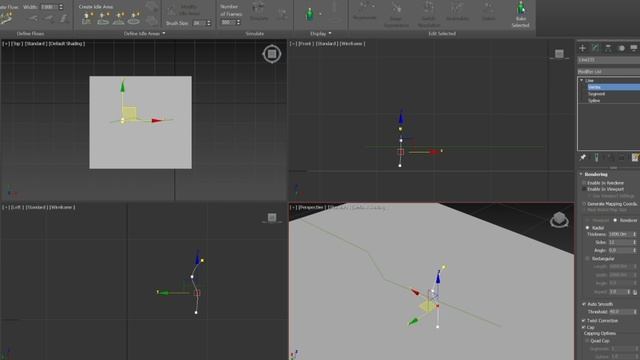
Task: Toggle Generate Mapping Coords checkbox
Action: click(x=584, y=204)
